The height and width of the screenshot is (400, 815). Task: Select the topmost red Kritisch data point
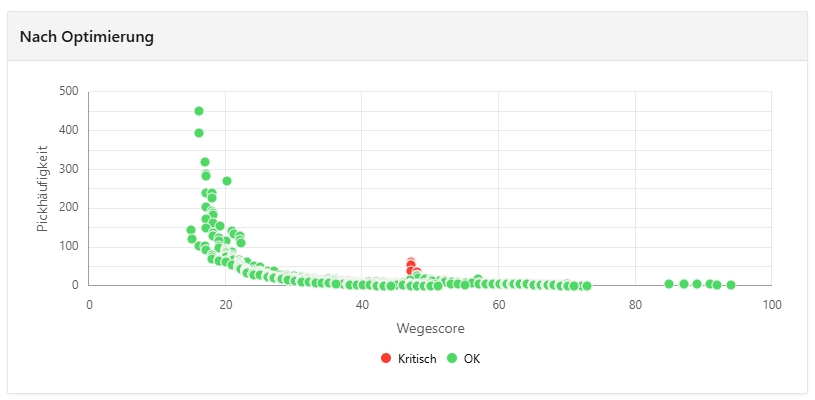pos(411,261)
